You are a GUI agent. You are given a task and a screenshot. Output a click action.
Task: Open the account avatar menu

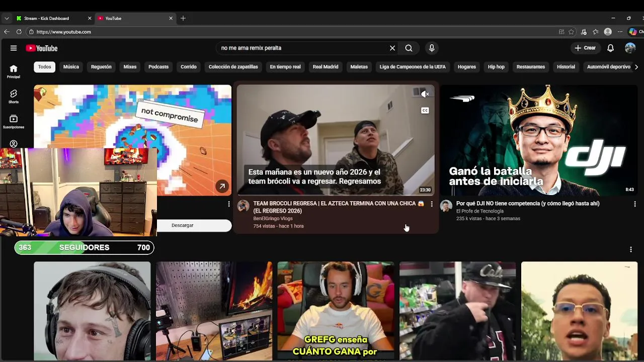[630, 48]
